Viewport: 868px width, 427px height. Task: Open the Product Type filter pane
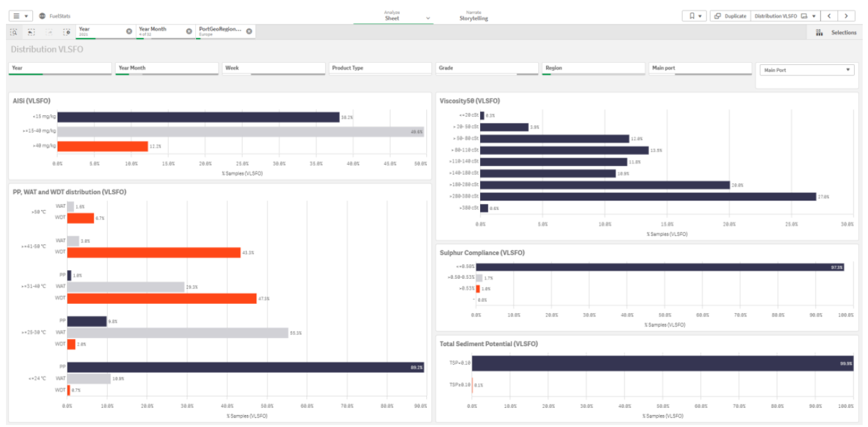point(379,68)
